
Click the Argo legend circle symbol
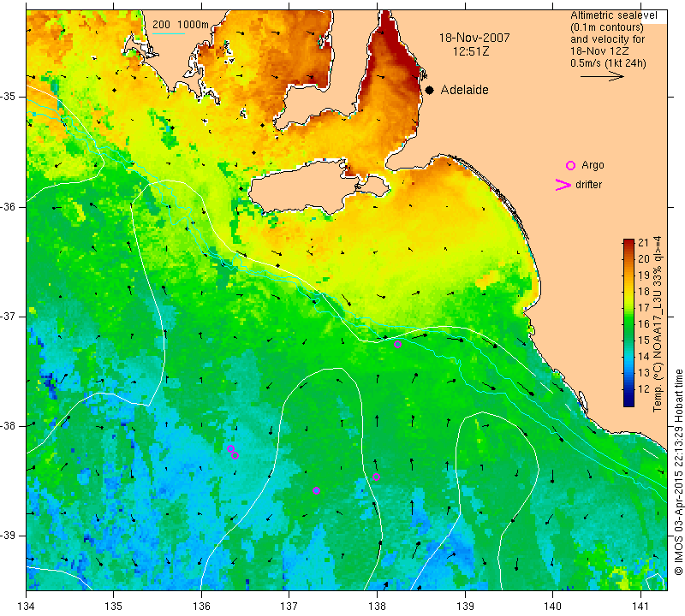pos(570,165)
